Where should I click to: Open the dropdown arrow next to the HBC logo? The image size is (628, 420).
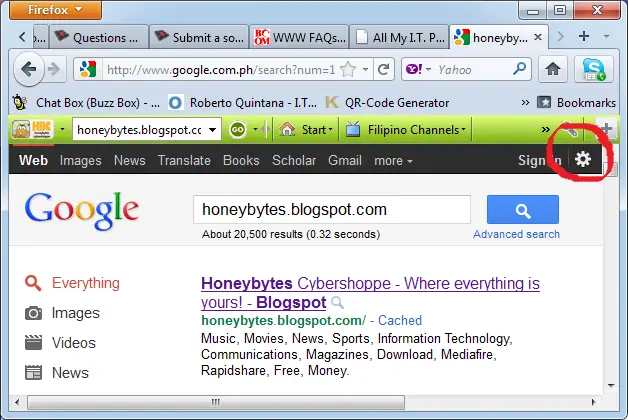[x=62, y=129]
